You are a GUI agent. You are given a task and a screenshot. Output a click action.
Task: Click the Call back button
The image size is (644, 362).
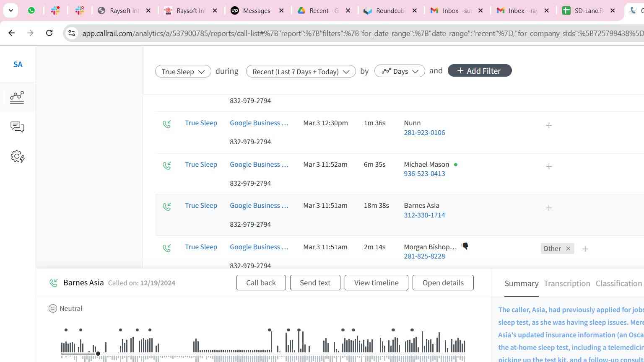pyautogui.click(x=261, y=283)
